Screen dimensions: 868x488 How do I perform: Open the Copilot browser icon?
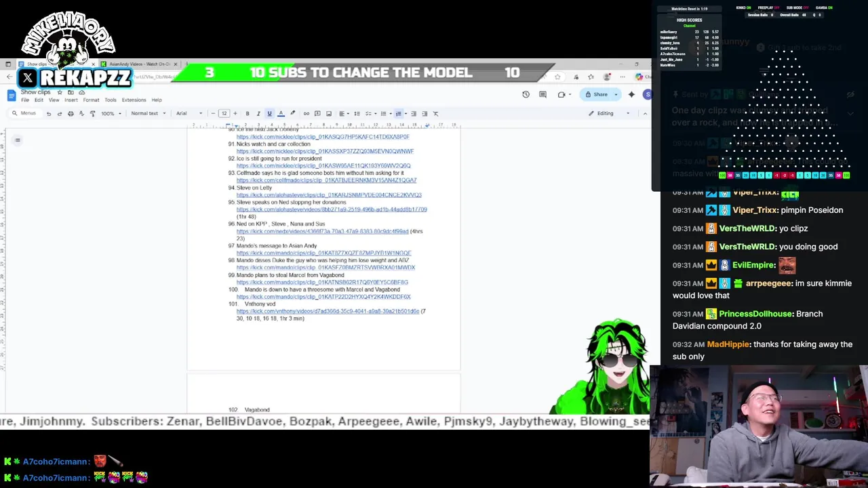coord(639,77)
